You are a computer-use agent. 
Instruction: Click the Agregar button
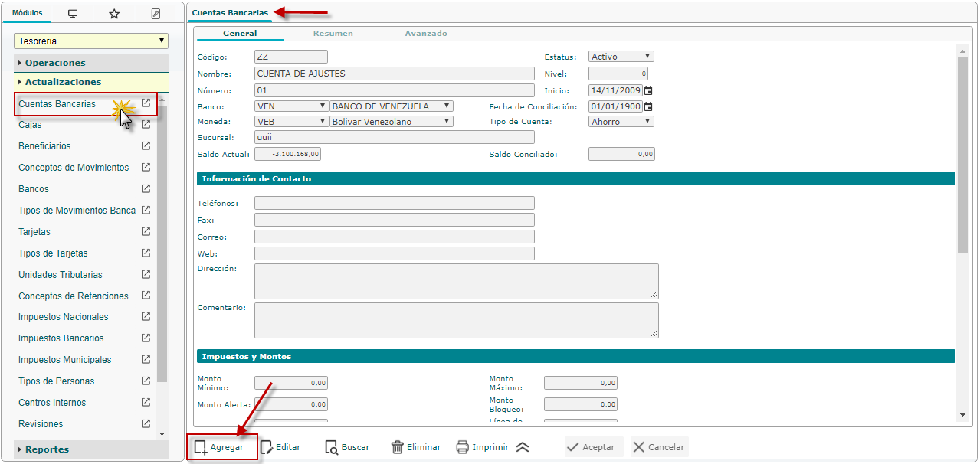[x=220, y=447]
